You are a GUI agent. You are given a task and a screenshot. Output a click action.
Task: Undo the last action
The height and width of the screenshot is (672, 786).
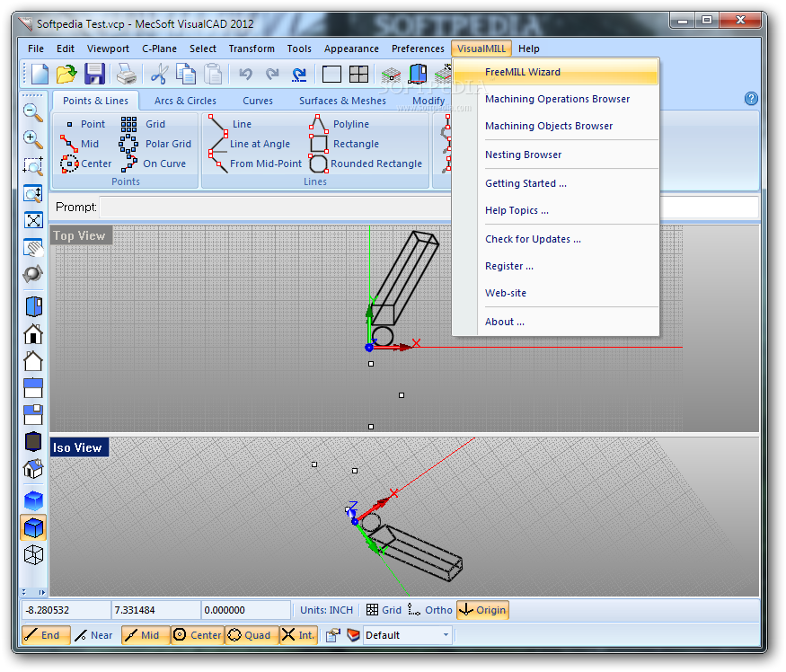(245, 75)
